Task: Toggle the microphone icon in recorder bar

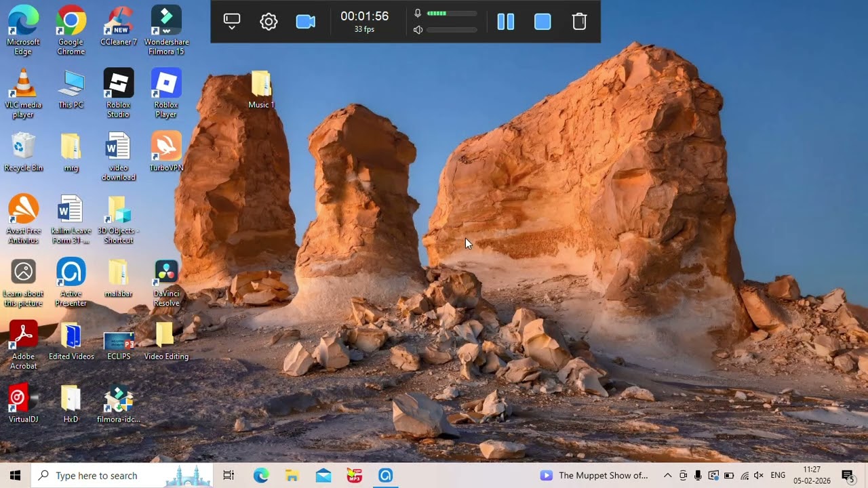Action: tap(418, 14)
